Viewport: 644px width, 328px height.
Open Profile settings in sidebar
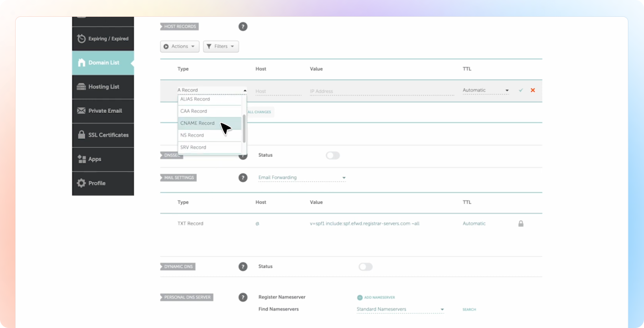[103, 183]
